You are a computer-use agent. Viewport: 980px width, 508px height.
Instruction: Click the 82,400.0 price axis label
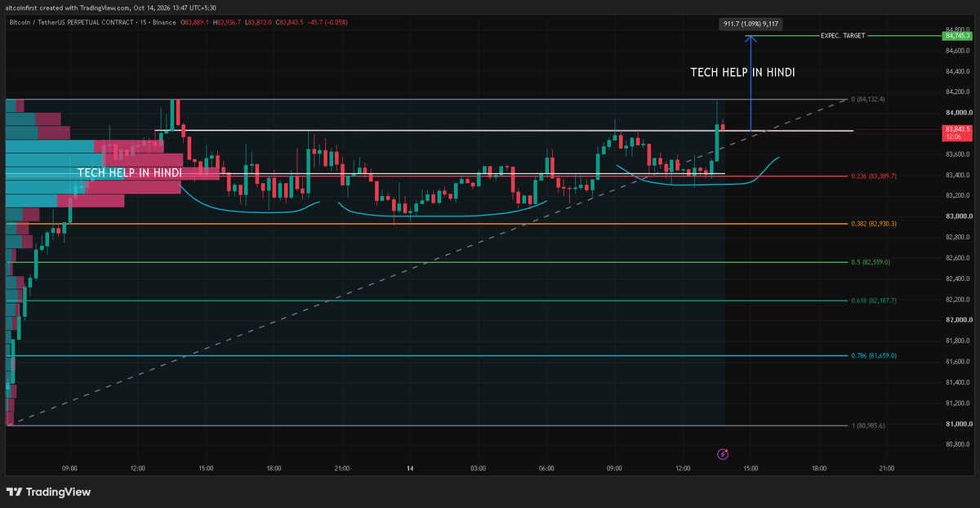pyautogui.click(x=958, y=279)
